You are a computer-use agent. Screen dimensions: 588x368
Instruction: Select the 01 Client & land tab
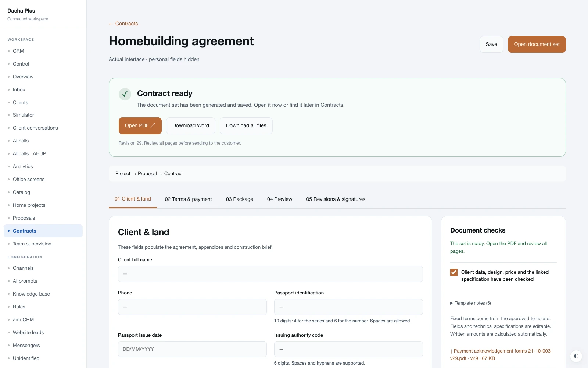click(x=133, y=199)
